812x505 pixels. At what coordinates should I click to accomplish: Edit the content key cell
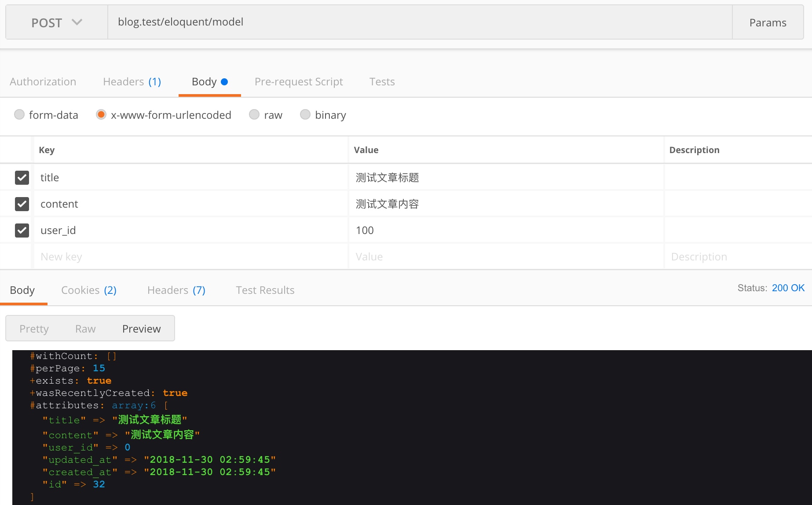(x=191, y=204)
